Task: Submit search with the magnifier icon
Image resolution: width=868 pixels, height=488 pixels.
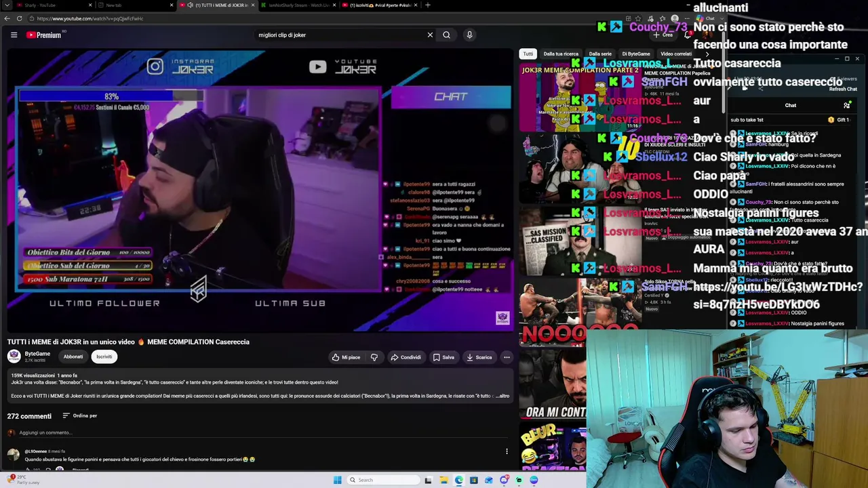Action: (446, 35)
